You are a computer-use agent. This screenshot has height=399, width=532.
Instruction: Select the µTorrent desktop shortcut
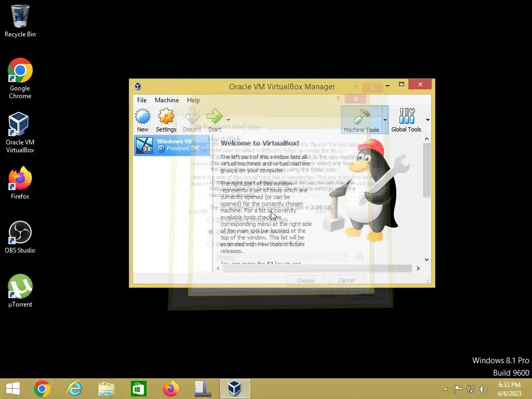pos(20,291)
